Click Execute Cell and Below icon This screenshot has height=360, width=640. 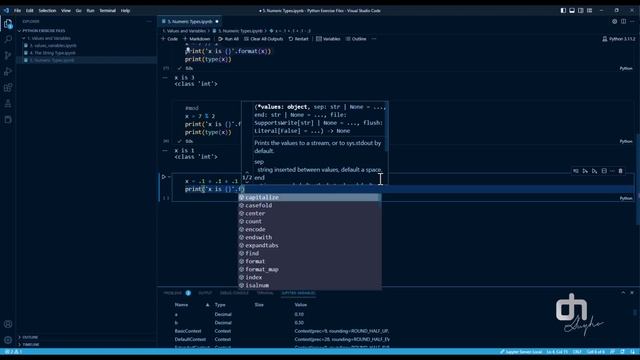[x=594, y=171]
